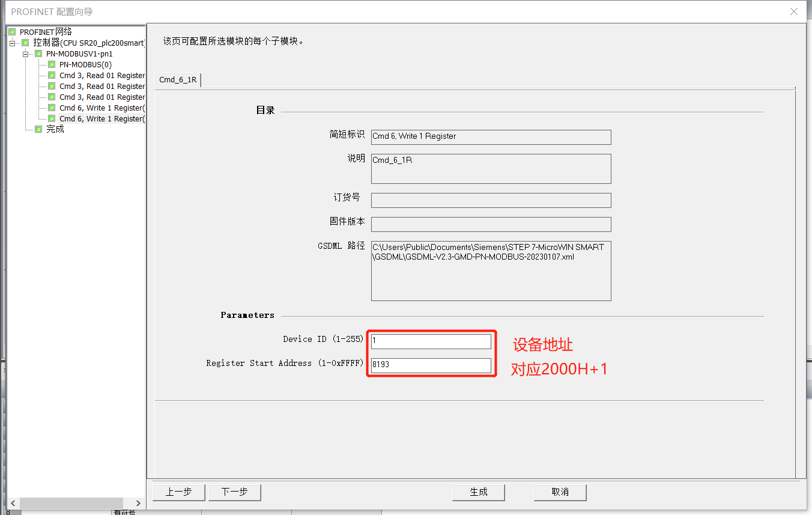This screenshot has width=812, height=515.
Task: Switch to the Cmd_6_1R tab
Action: (178, 80)
